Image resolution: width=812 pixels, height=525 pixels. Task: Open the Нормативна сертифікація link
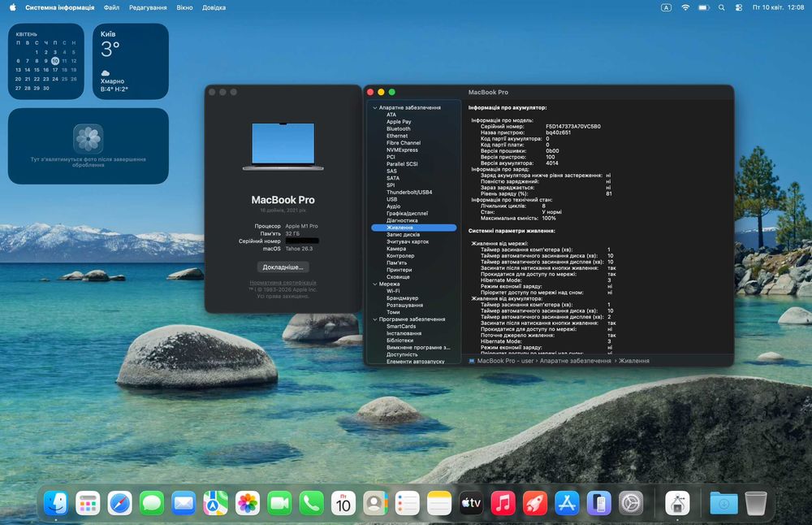point(283,282)
